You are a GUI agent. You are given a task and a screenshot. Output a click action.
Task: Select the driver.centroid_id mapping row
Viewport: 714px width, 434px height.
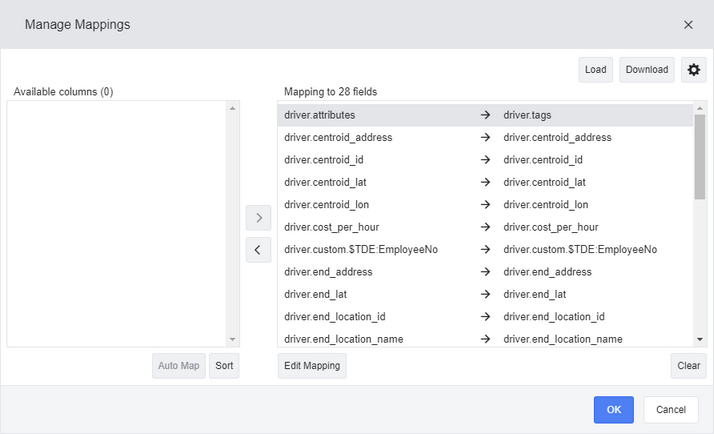click(485, 160)
